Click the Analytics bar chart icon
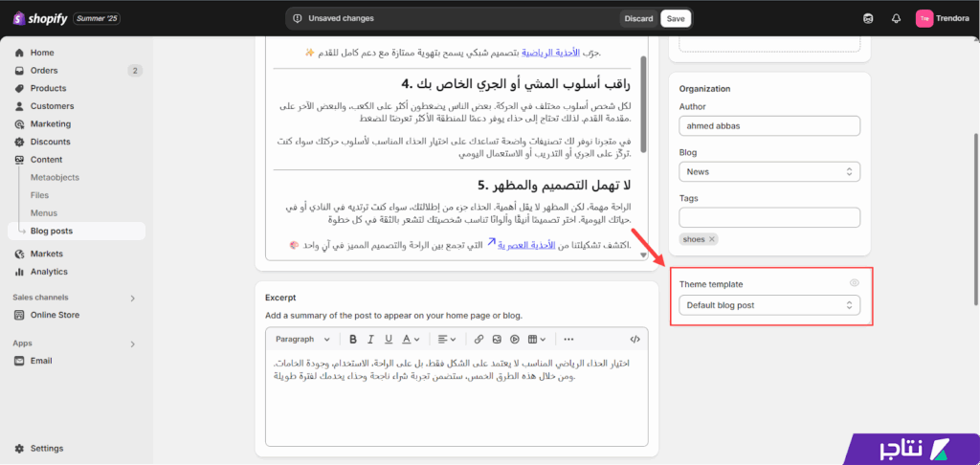Viewport: 980px width, 465px height. [19, 272]
